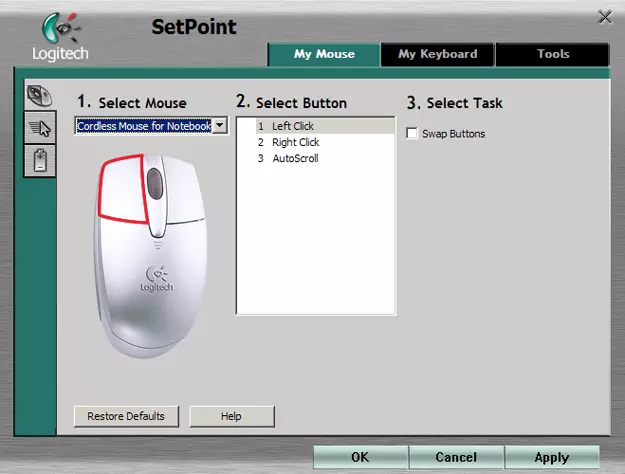Select Cordless Mouse for Notebook combo box

pos(151,126)
